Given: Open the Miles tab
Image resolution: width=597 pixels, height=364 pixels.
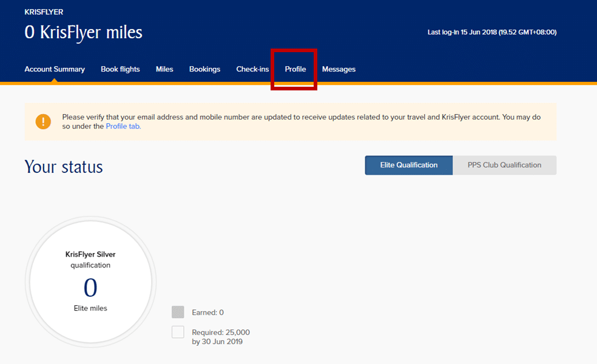Looking at the screenshot, I should [x=164, y=69].
